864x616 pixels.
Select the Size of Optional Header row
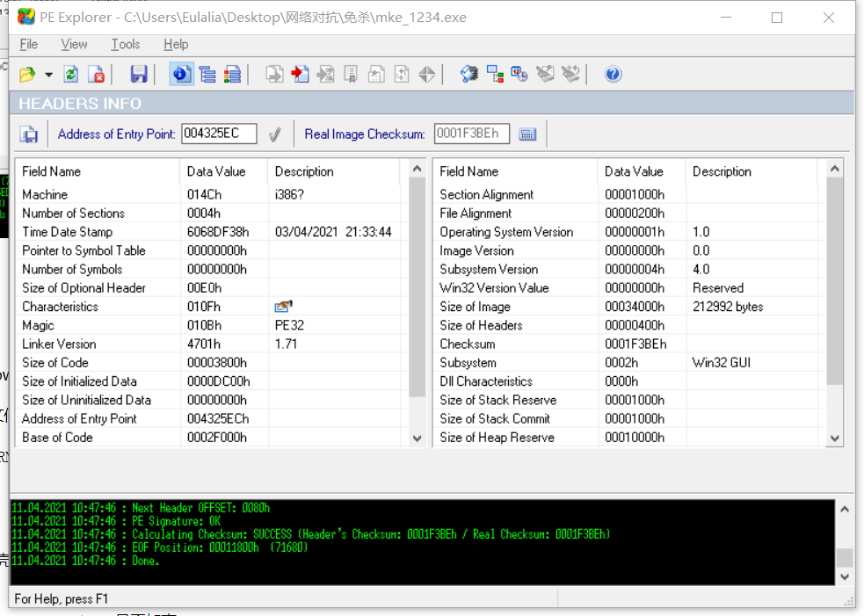click(212, 288)
